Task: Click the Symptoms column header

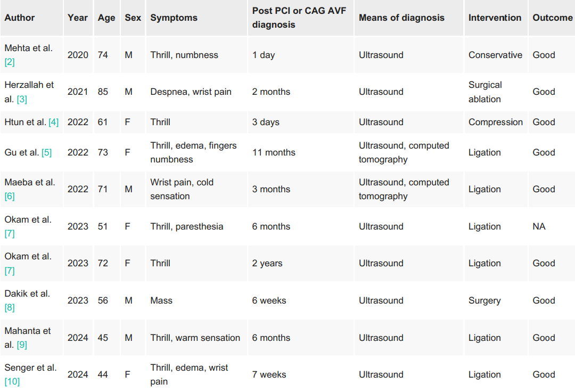Action: 174,18
